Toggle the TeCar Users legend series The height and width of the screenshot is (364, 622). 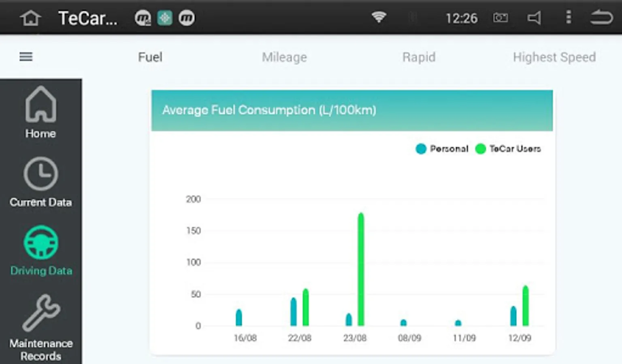(x=508, y=149)
